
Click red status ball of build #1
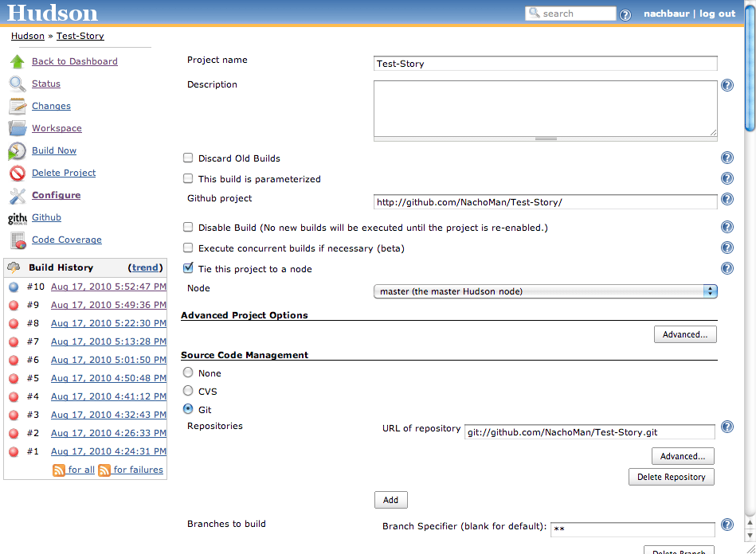tap(14, 452)
